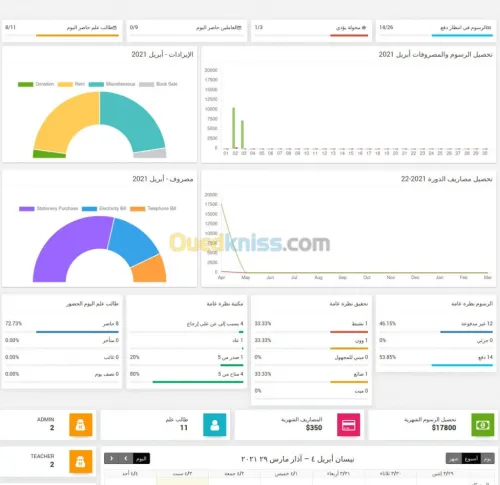
Task: Click the 4/1 خميس calendar column header
Action: [x=287, y=474]
